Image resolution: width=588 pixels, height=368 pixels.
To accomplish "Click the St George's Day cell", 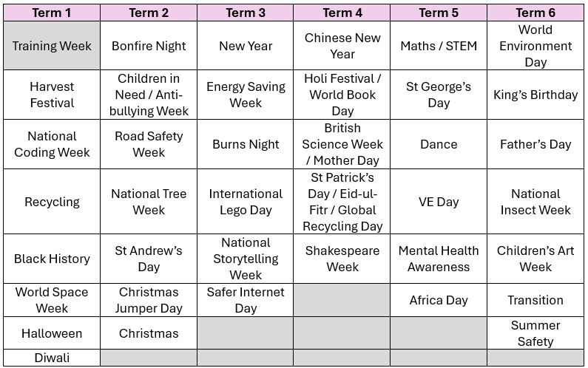I will point(439,95).
